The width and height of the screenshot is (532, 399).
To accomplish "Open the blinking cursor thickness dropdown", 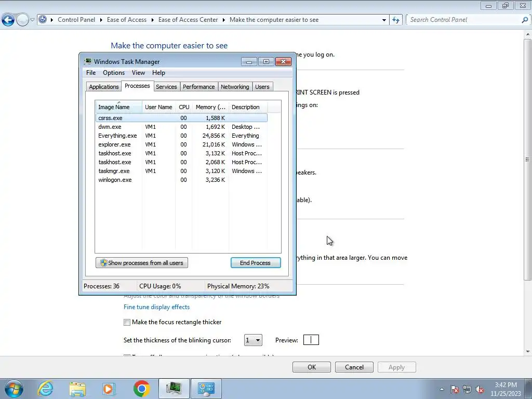I will 253,340.
